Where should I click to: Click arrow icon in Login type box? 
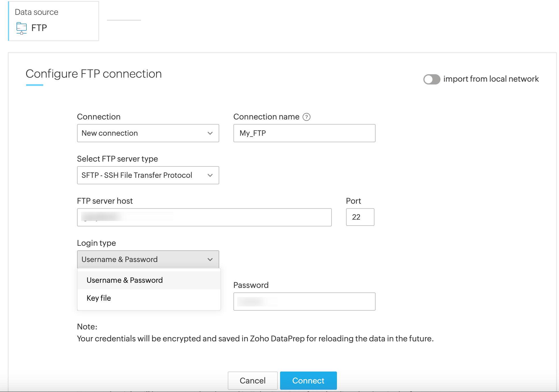click(210, 259)
